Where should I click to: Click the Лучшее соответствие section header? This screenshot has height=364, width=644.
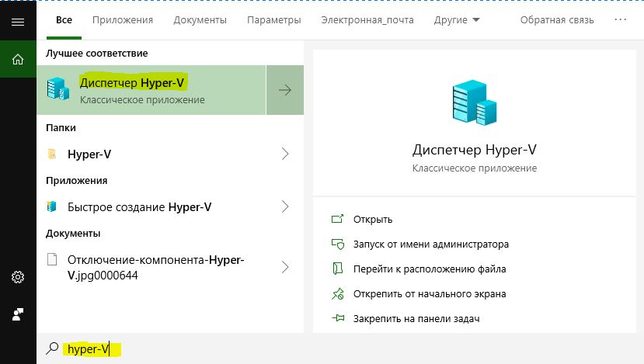click(97, 54)
